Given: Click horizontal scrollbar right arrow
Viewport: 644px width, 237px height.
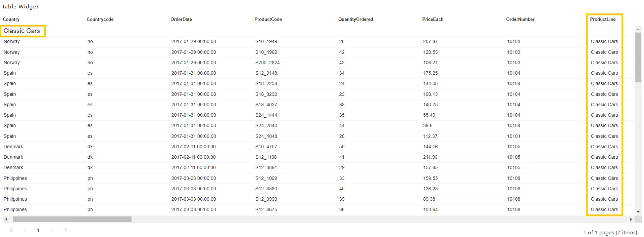Looking at the screenshot, I should 631,219.
